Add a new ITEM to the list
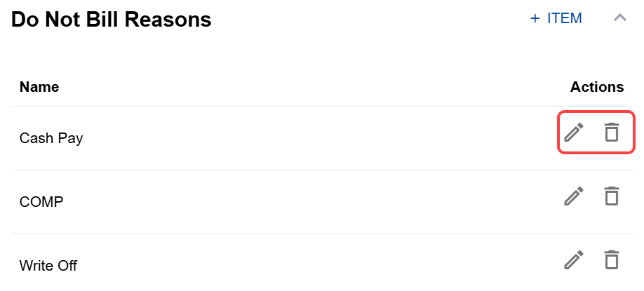This screenshot has width=644, height=291. coord(556,18)
